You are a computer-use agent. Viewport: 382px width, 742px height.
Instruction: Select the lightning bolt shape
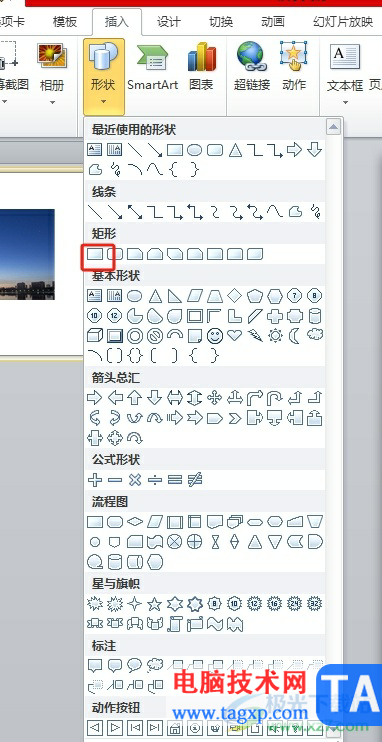[255, 336]
